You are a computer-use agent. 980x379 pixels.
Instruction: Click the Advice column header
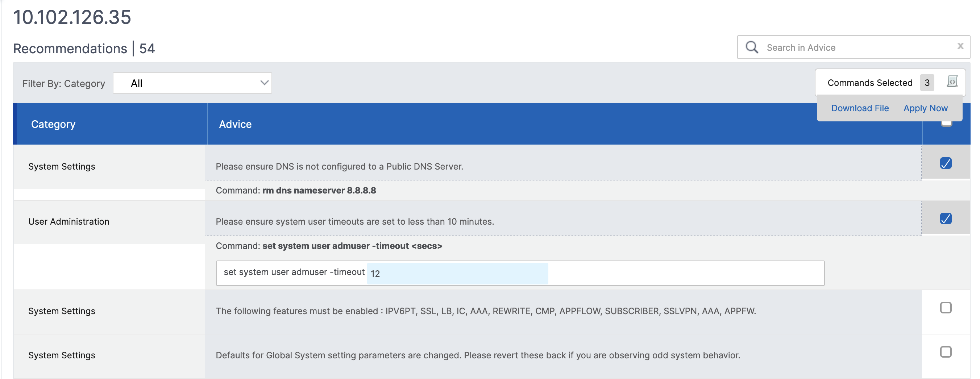click(235, 124)
